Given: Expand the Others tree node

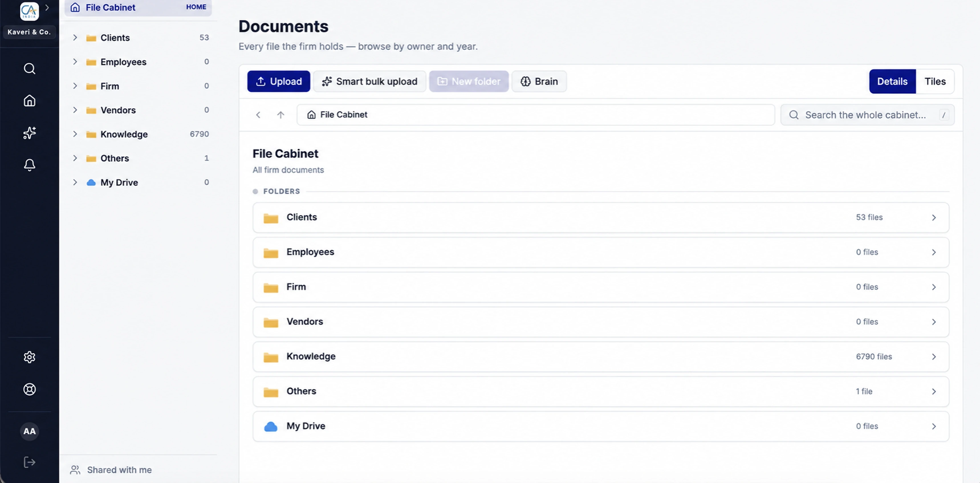Looking at the screenshot, I should (x=75, y=158).
